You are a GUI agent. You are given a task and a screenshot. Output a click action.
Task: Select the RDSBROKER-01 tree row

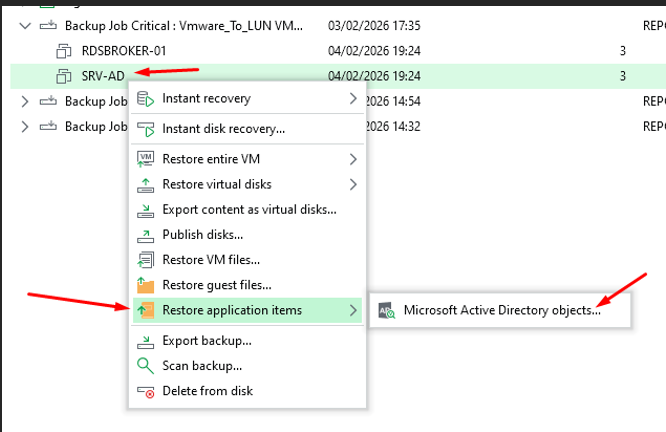[x=338, y=51]
